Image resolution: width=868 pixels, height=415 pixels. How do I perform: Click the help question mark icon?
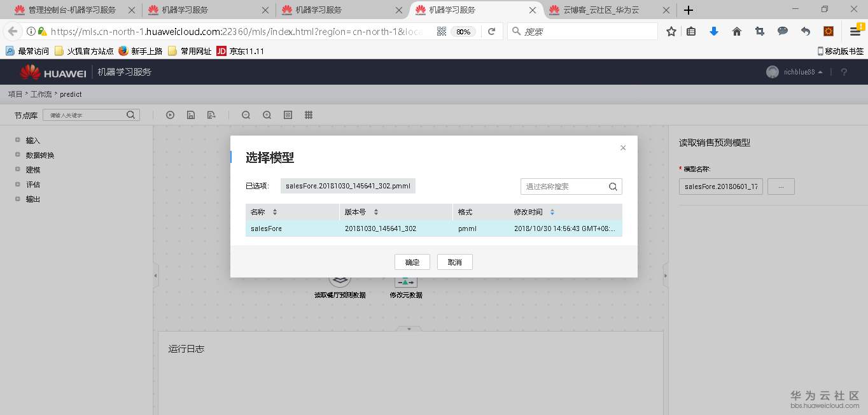tap(844, 72)
